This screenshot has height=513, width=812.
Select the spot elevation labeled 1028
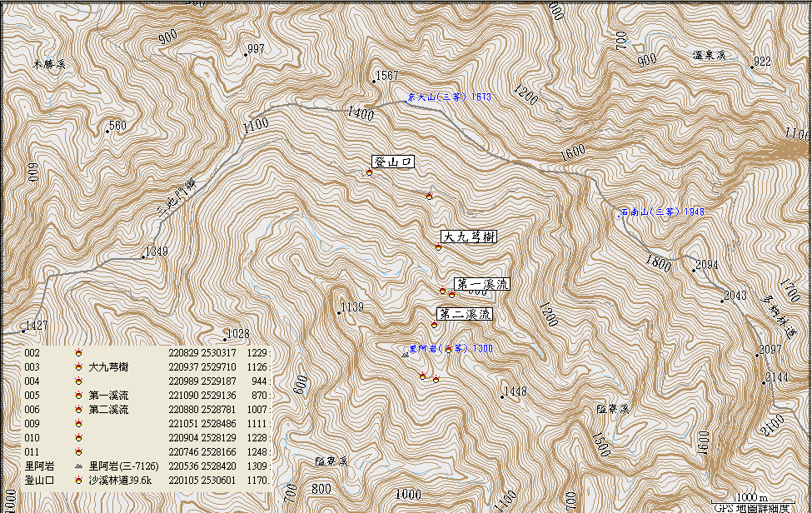[237, 335]
